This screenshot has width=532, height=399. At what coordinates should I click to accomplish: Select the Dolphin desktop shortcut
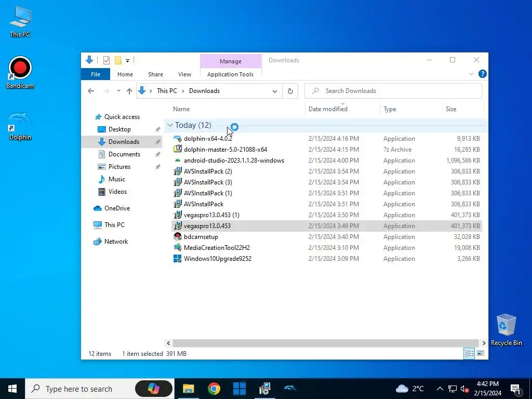pos(20,126)
